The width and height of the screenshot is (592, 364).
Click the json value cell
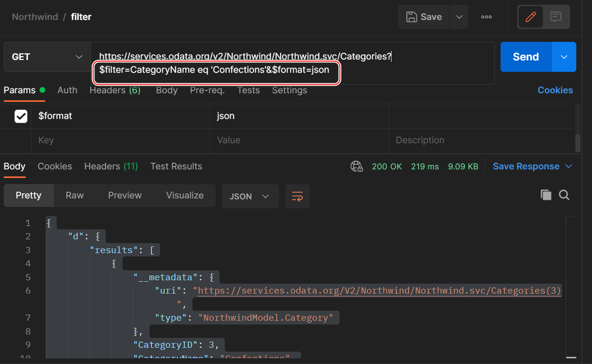[x=299, y=116]
